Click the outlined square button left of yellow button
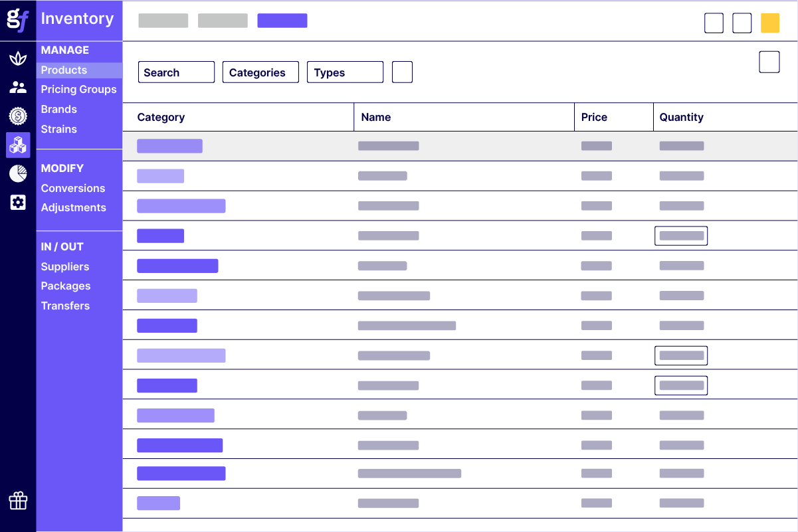Viewport: 798px width, 532px height. point(742,23)
